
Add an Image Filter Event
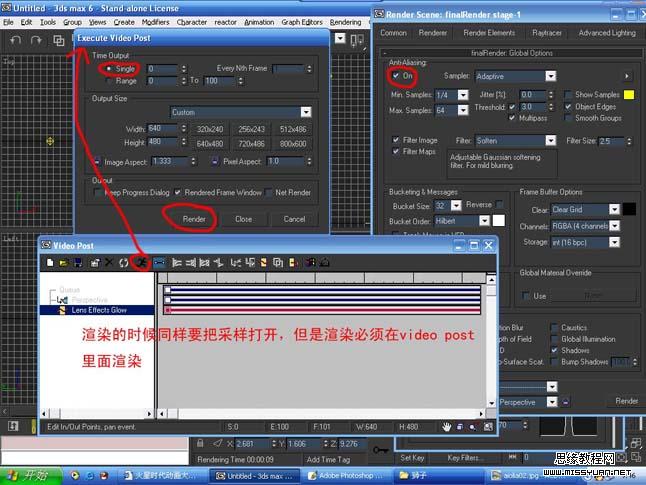coord(263,263)
